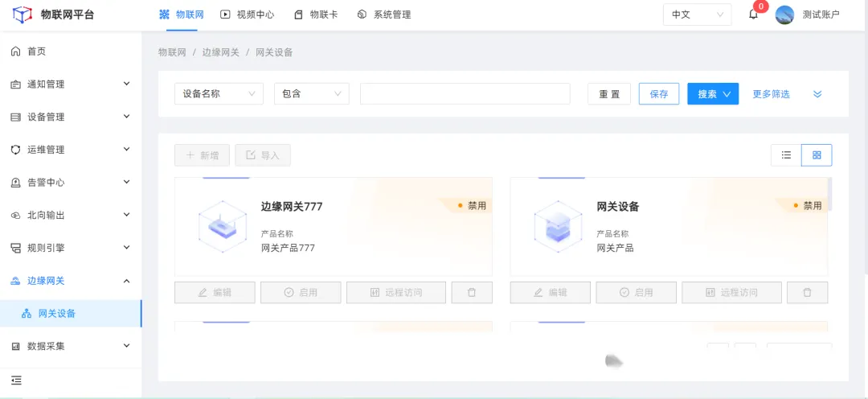Expand the 运维管理 menu chevron
This screenshot has height=399, width=868.
[127, 149]
